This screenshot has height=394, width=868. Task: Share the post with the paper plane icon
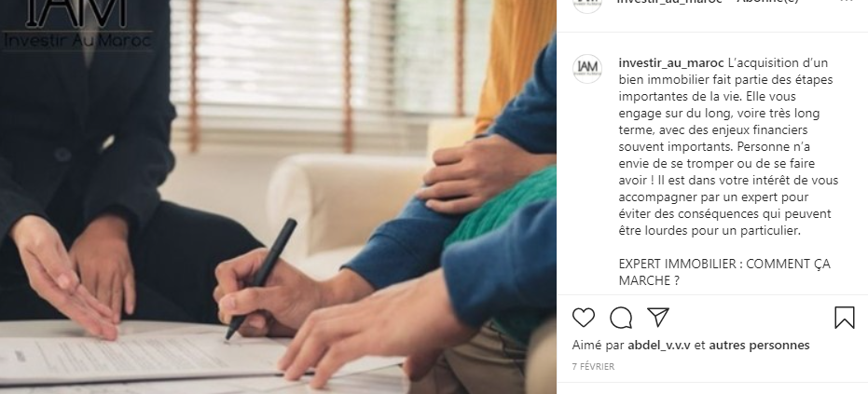(658, 317)
